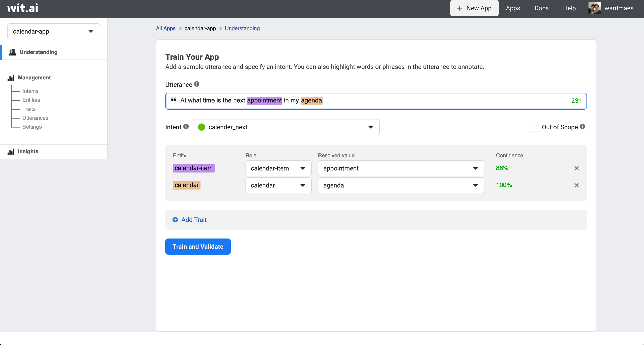Click the wardmaes profile avatar
Image resolution: width=644 pixels, height=345 pixels.
(x=595, y=8)
